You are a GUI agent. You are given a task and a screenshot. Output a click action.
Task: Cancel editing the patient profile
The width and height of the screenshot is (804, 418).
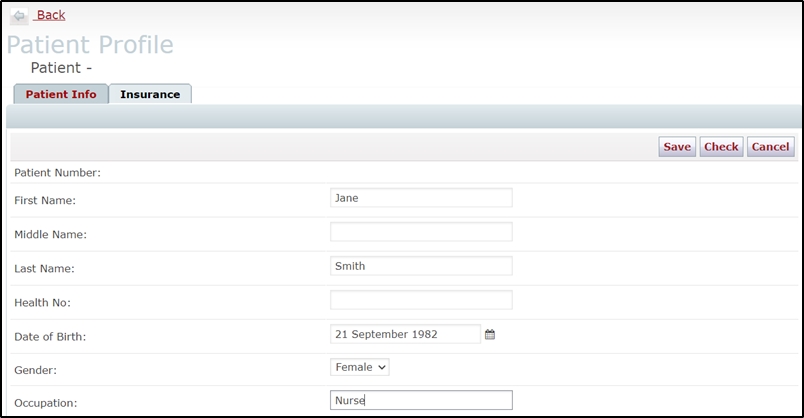pyautogui.click(x=770, y=147)
